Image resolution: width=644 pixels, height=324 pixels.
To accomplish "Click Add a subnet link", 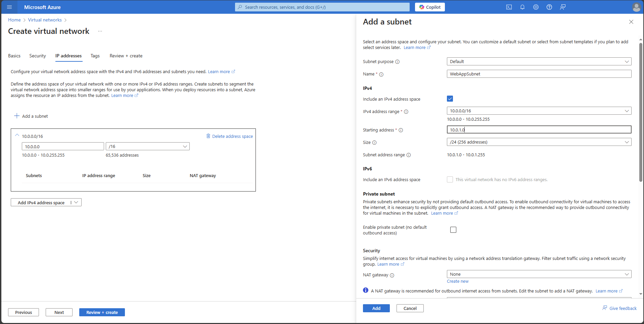I will click(x=35, y=116).
